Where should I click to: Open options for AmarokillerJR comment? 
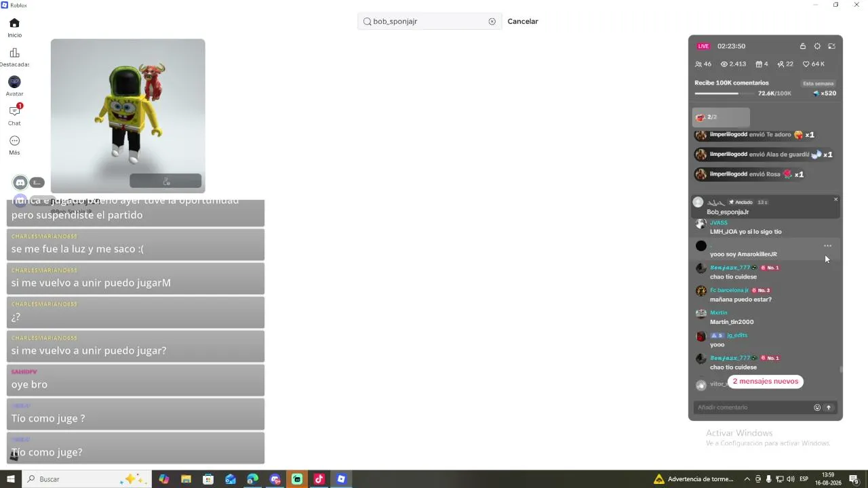click(x=827, y=246)
